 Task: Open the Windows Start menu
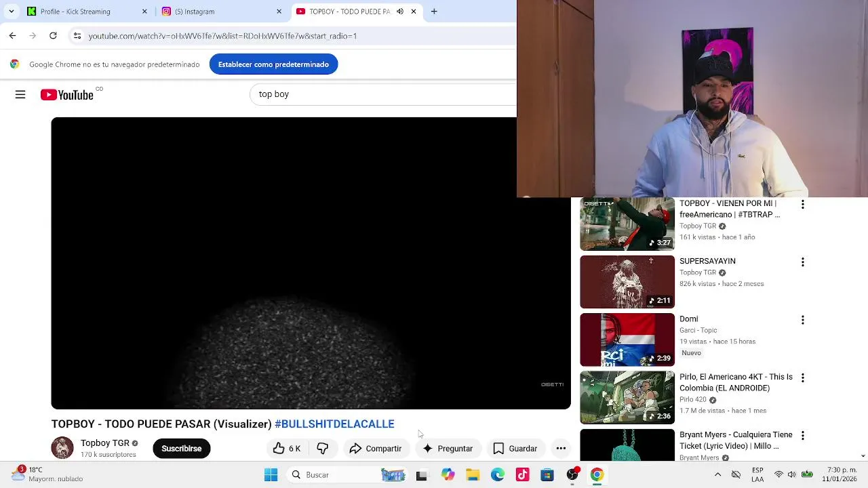pyautogui.click(x=271, y=475)
